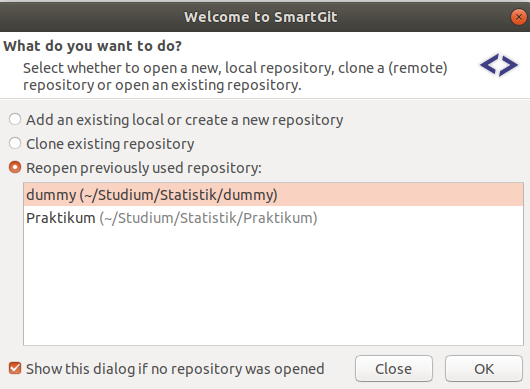The width and height of the screenshot is (530, 389).
Task: Select the Reopen previously used repository radio
Action: click(x=15, y=167)
